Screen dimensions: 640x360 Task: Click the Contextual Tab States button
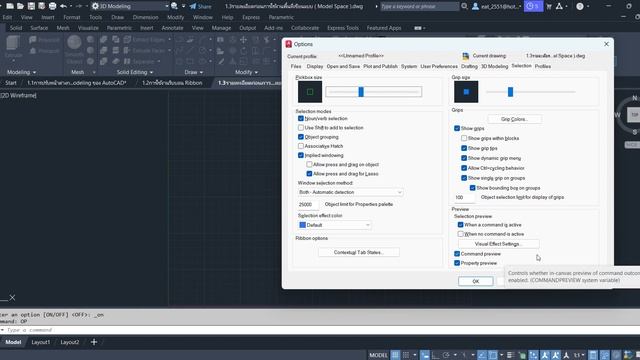pos(358,252)
